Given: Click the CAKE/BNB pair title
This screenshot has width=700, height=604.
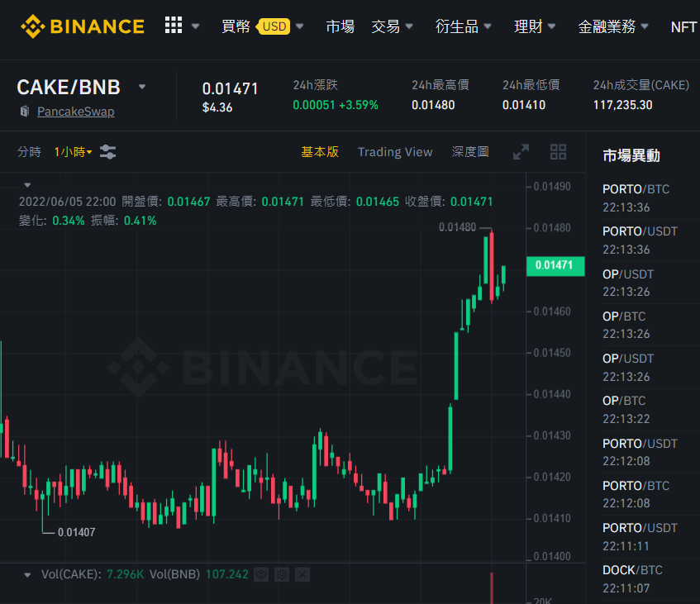Looking at the screenshot, I should click(69, 87).
